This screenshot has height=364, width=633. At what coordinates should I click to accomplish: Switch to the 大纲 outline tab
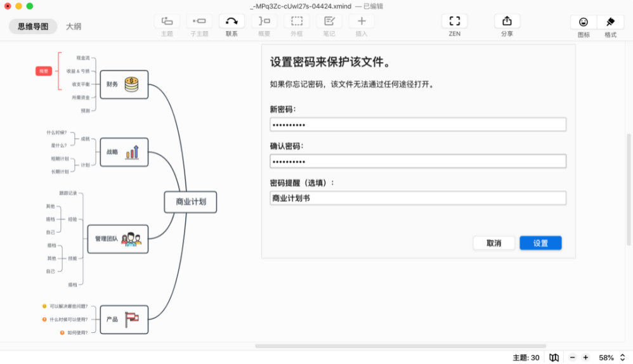[74, 27]
